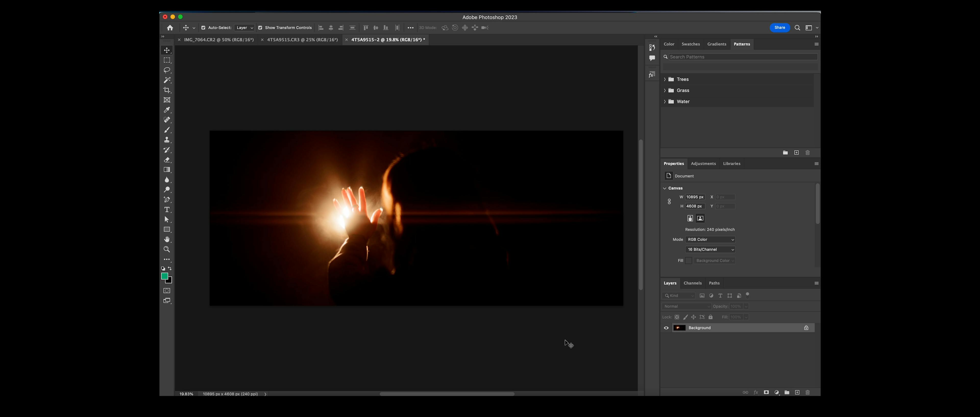
Task: Toggle the layer filter on/off switch
Action: click(747, 294)
